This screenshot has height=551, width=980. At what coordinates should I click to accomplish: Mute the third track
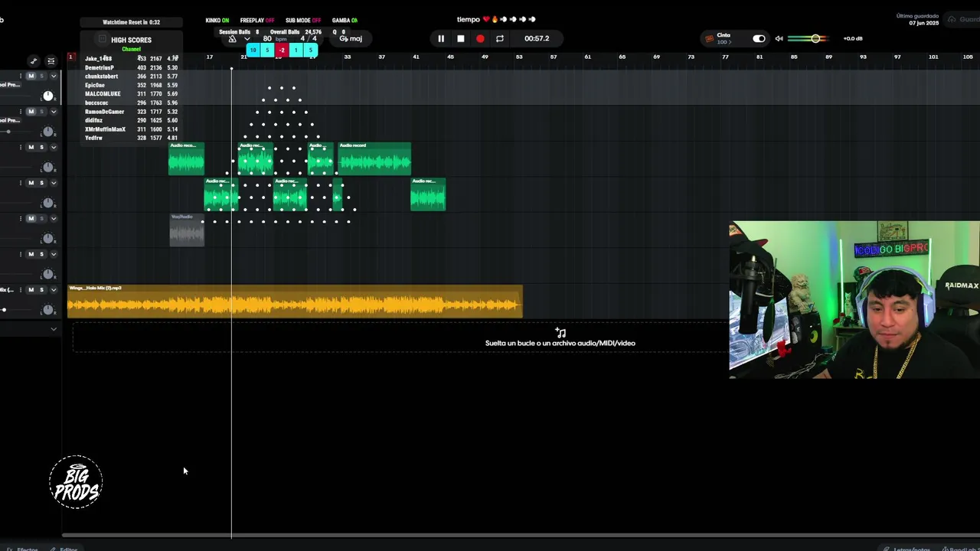pyautogui.click(x=31, y=147)
